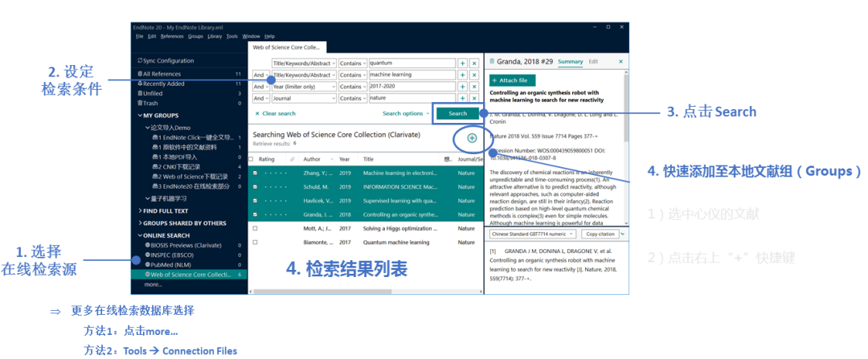The image size is (868, 359).
Task: Add a row after the 2017-2020 row
Action: pos(462,86)
